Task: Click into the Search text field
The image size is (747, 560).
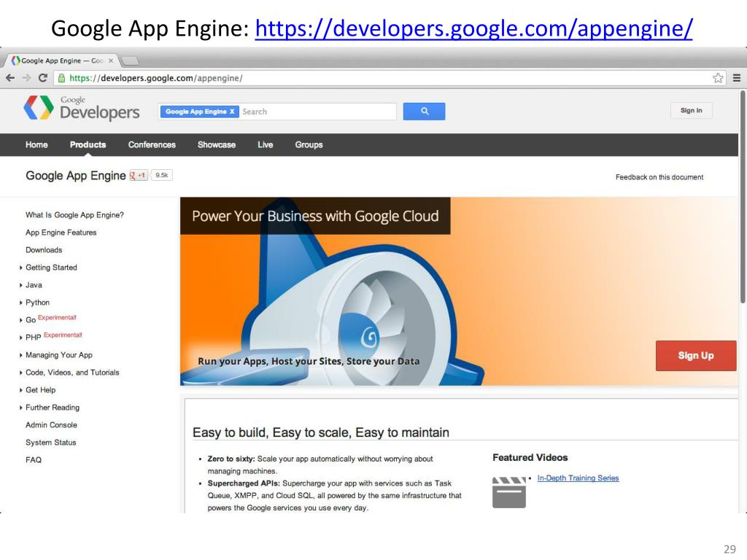Action: tap(317, 112)
